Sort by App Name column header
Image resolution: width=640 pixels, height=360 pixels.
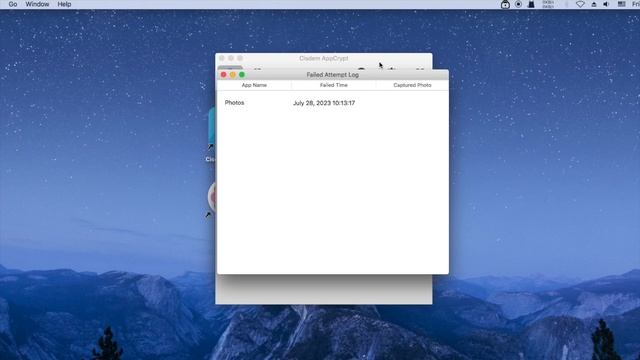(254, 85)
